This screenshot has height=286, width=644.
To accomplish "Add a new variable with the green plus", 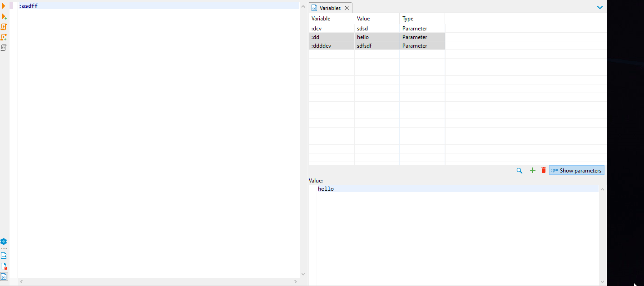I will click(532, 170).
